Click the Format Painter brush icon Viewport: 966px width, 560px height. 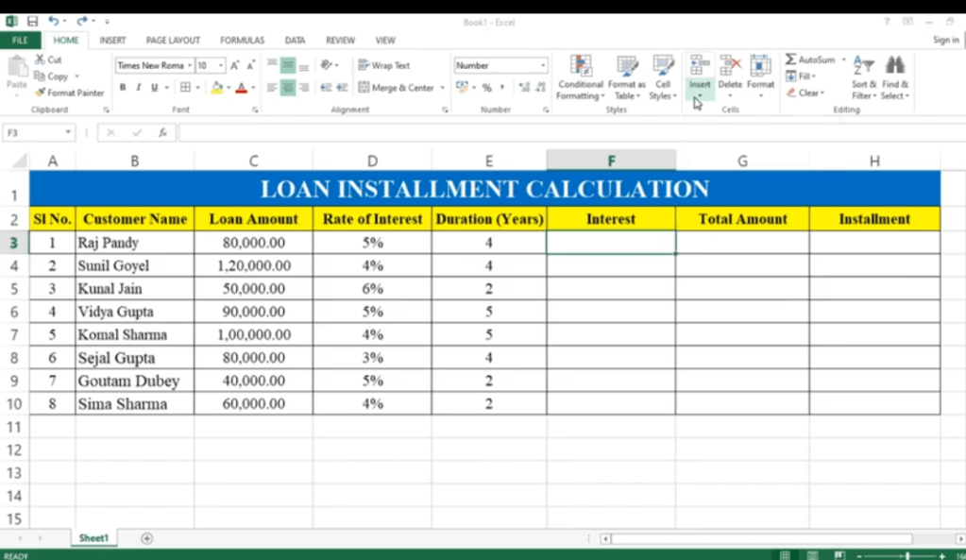click(x=41, y=93)
